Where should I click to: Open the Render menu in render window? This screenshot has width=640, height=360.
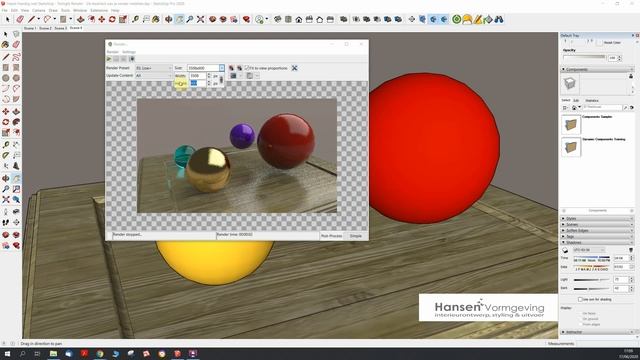[x=113, y=52]
